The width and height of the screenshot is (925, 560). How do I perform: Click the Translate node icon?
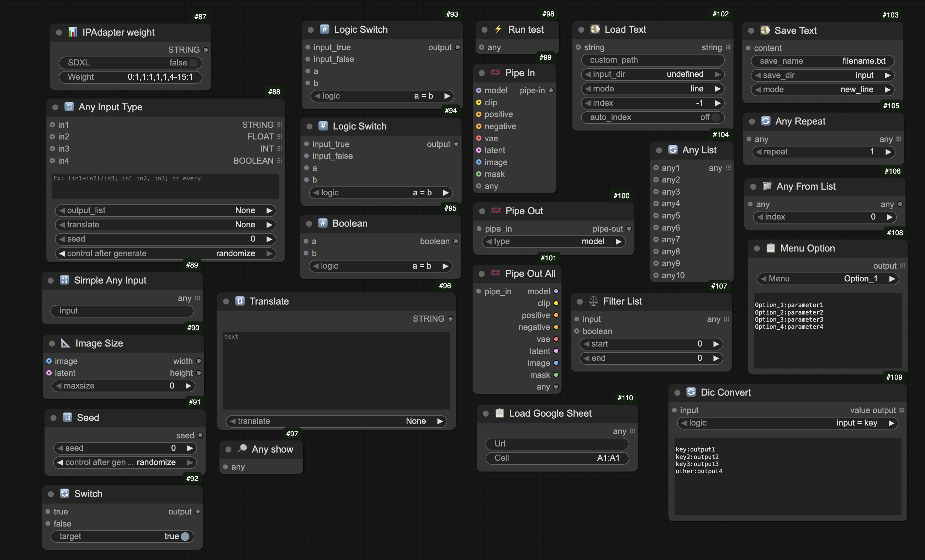coord(240,301)
